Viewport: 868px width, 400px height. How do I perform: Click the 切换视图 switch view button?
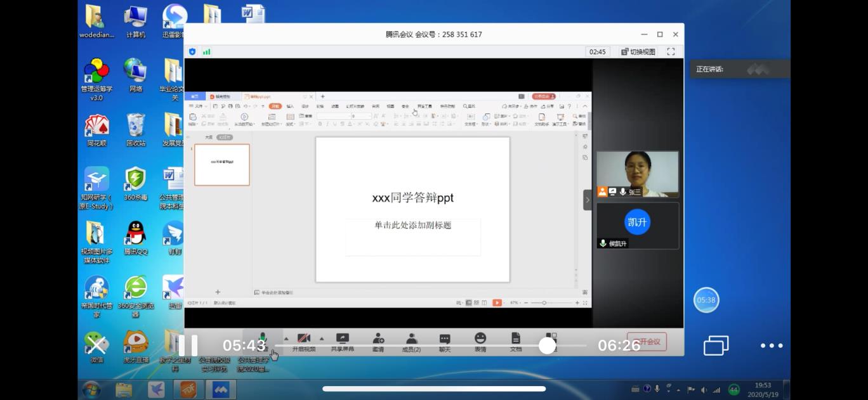point(638,52)
